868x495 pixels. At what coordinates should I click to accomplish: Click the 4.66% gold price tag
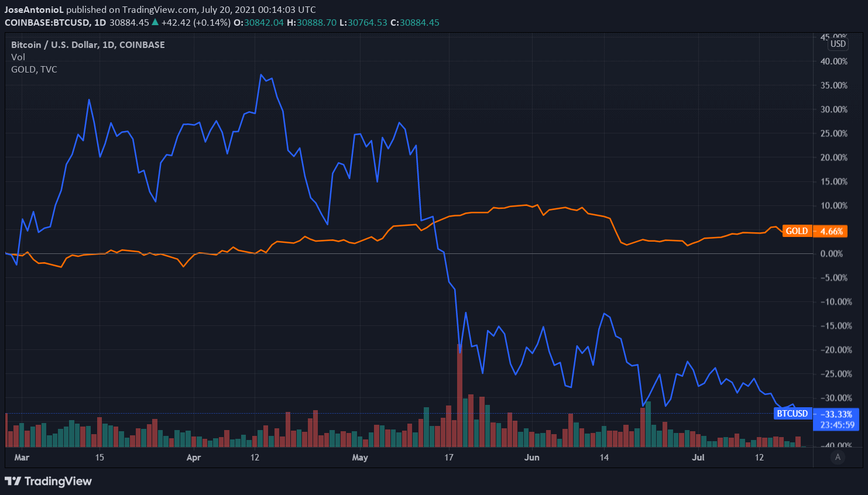pyautogui.click(x=831, y=231)
